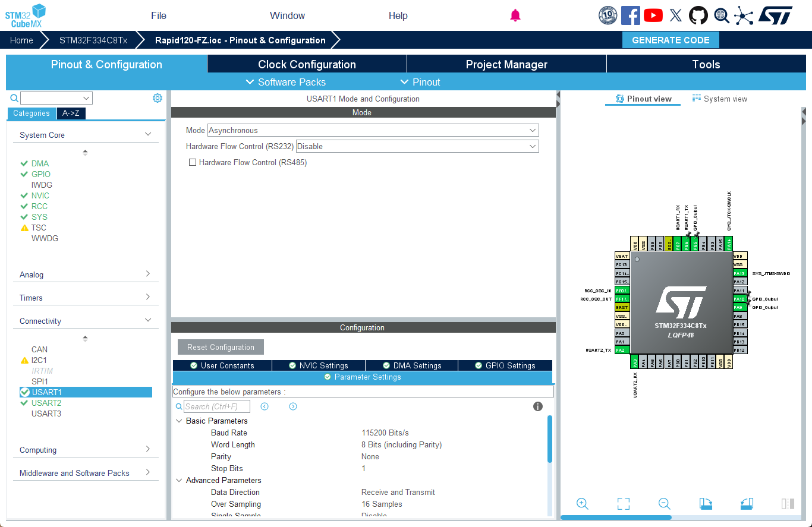Click the parameter info icon
The width and height of the screenshot is (812, 527).
[x=538, y=406]
